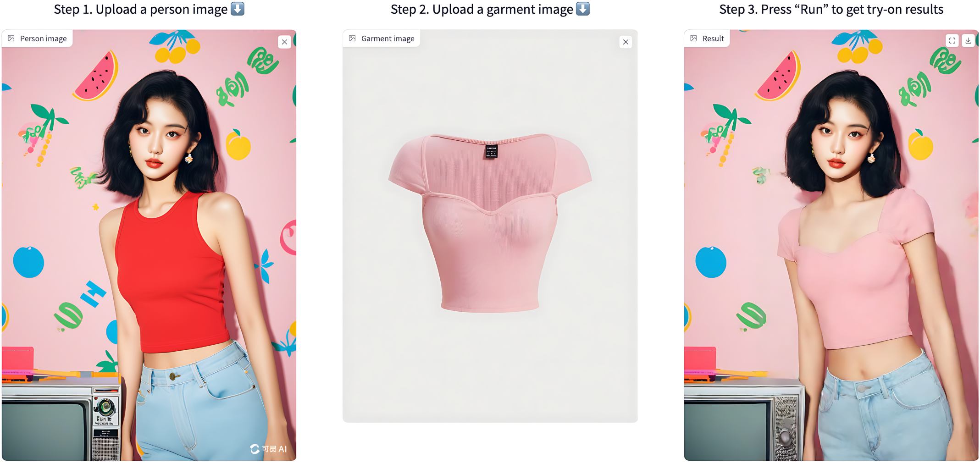Click the picture icon beside Result label
This screenshot has height=469, width=980.
[693, 39]
